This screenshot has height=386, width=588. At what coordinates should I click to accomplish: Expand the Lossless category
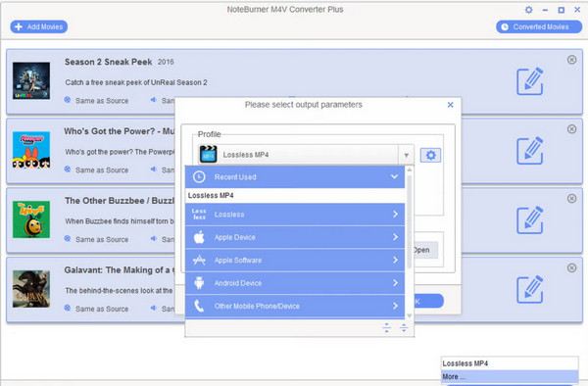(295, 215)
